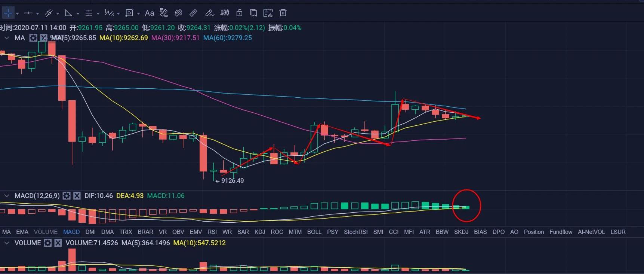Choose the RSI indicator
The width and height of the screenshot is (644, 274).
[x=212, y=232]
